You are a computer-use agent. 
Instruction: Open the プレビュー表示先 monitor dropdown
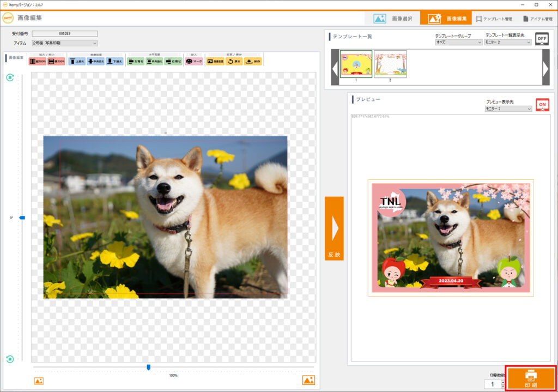508,108
